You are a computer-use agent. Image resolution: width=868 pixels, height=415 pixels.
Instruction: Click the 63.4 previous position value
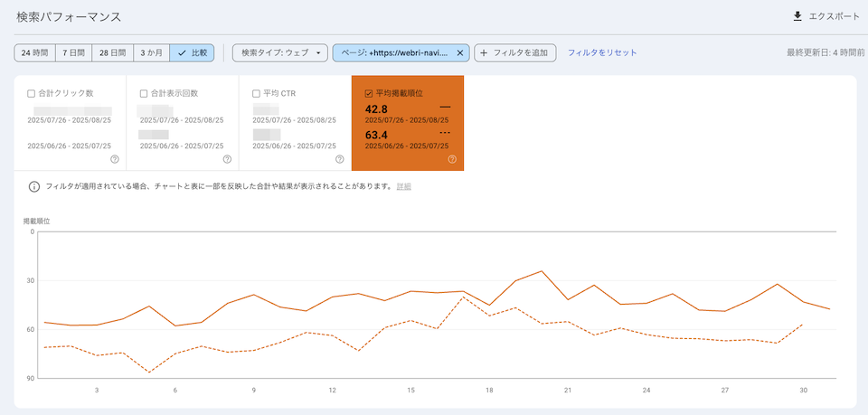coord(376,135)
